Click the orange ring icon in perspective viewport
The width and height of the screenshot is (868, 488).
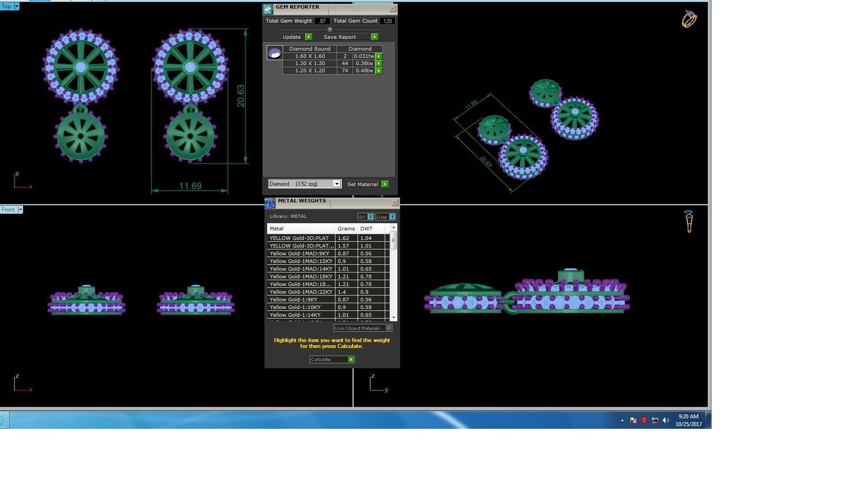689,19
